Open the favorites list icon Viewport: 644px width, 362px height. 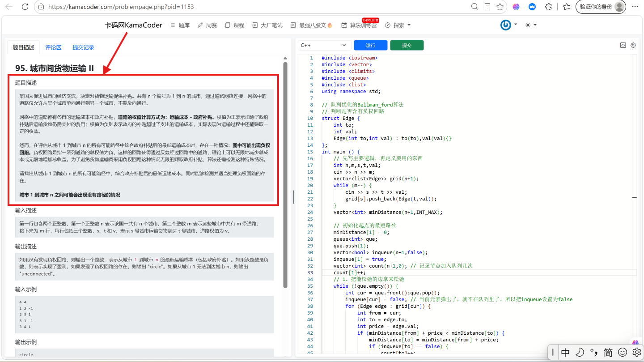tap(566, 7)
